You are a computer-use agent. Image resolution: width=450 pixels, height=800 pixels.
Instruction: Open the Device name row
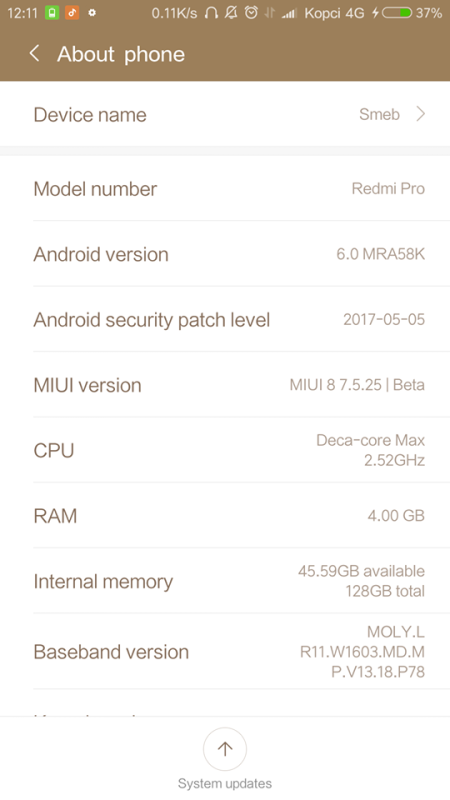tap(225, 114)
